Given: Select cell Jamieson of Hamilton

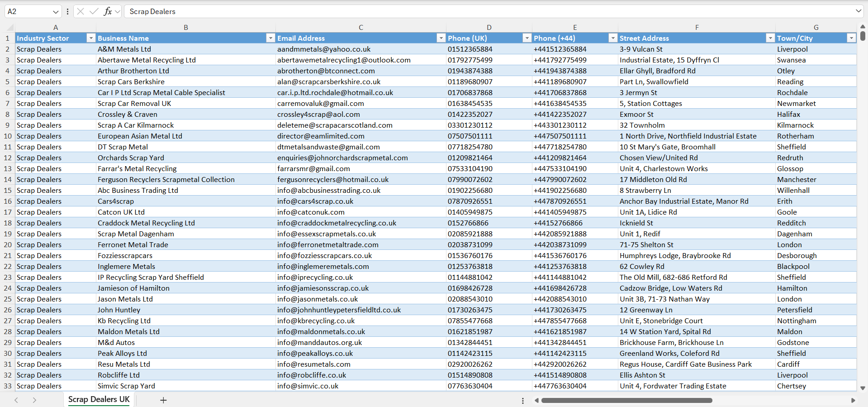Looking at the screenshot, I should point(185,288).
